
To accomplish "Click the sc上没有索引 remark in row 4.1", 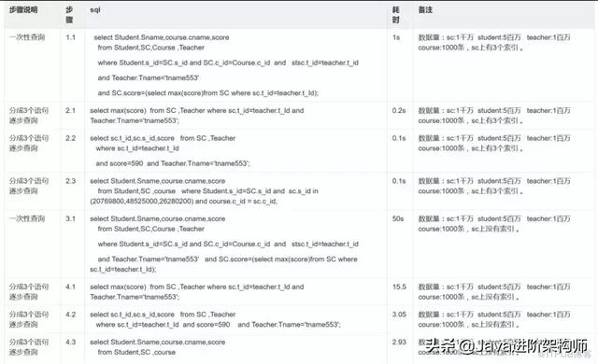I will click(x=494, y=291).
